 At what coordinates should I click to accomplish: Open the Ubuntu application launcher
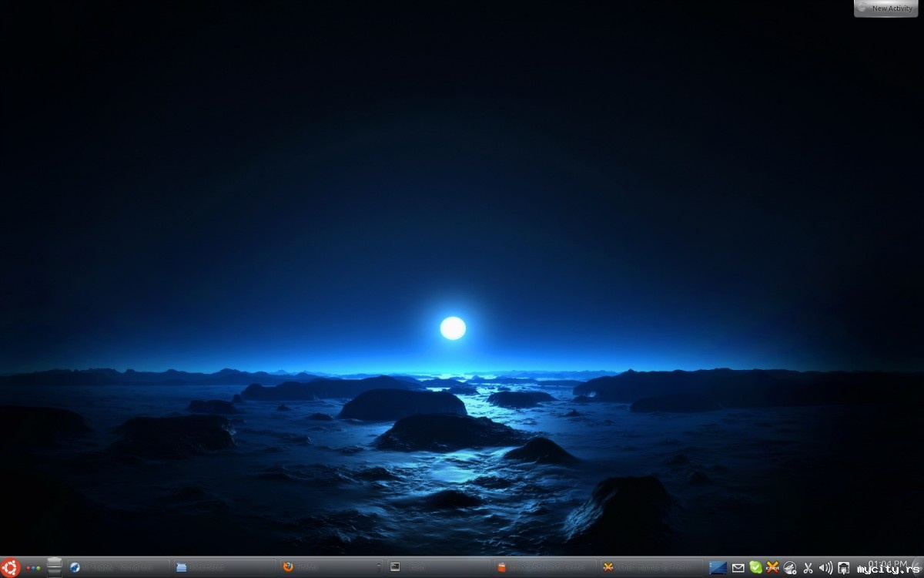pyautogui.click(x=9, y=567)
